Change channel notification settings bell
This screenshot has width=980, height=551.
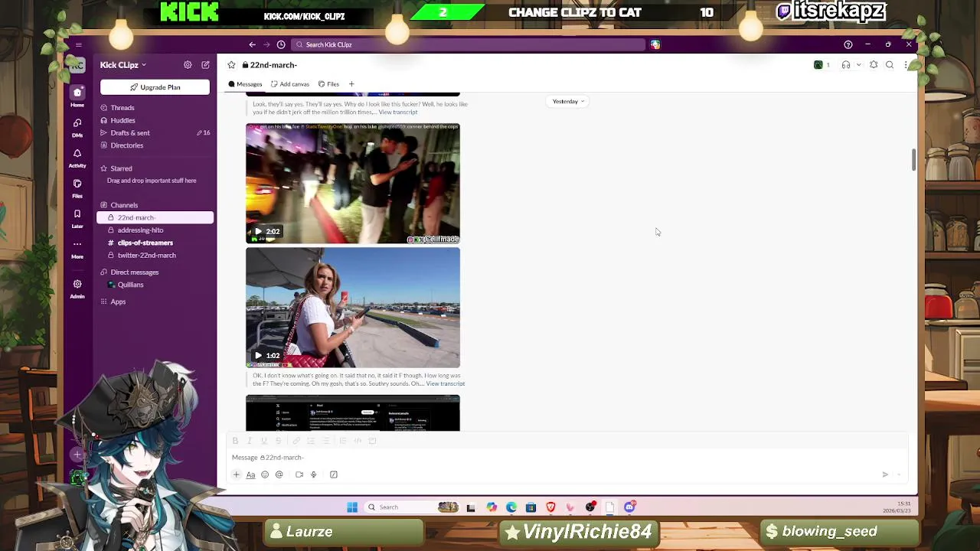pos(874,65)
